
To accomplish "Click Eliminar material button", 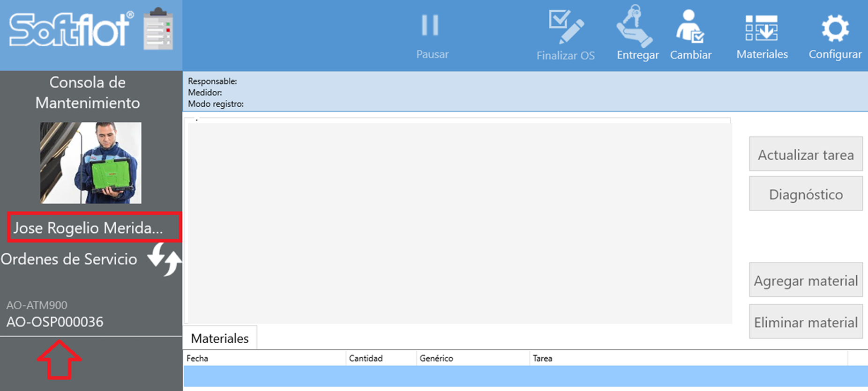I will click(806, 322).
